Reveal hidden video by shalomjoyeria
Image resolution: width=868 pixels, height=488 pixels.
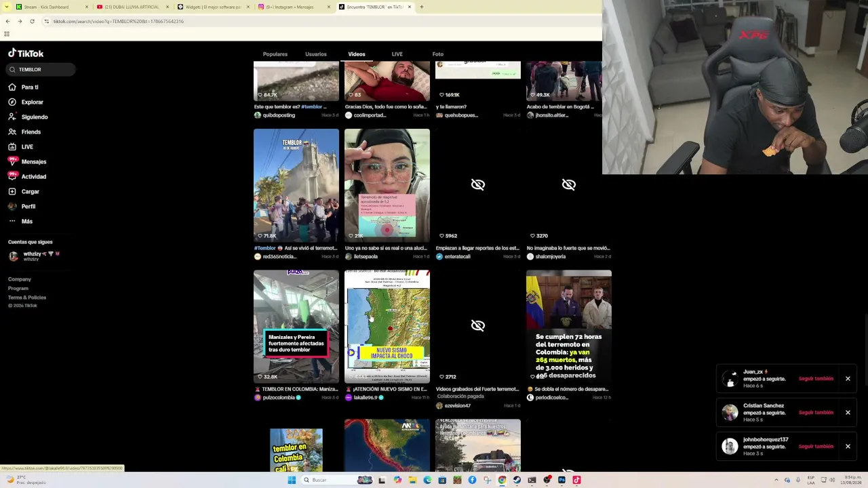coord(569,184)
